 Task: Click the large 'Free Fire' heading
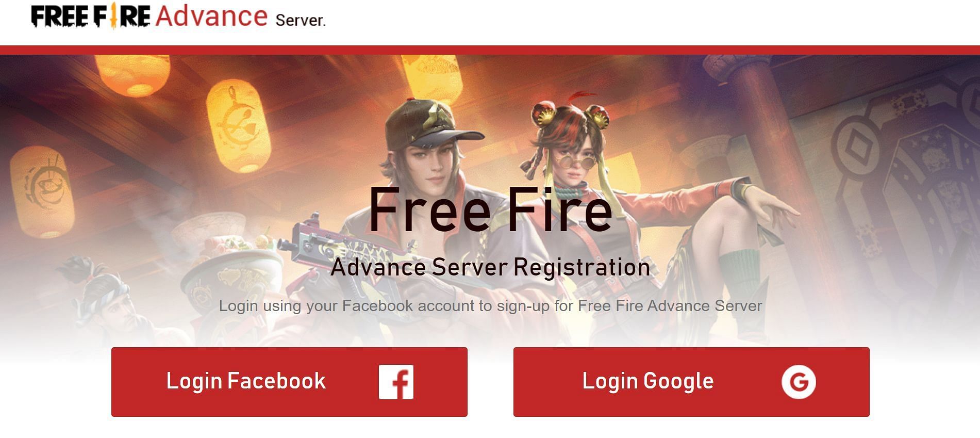point(490,209)
